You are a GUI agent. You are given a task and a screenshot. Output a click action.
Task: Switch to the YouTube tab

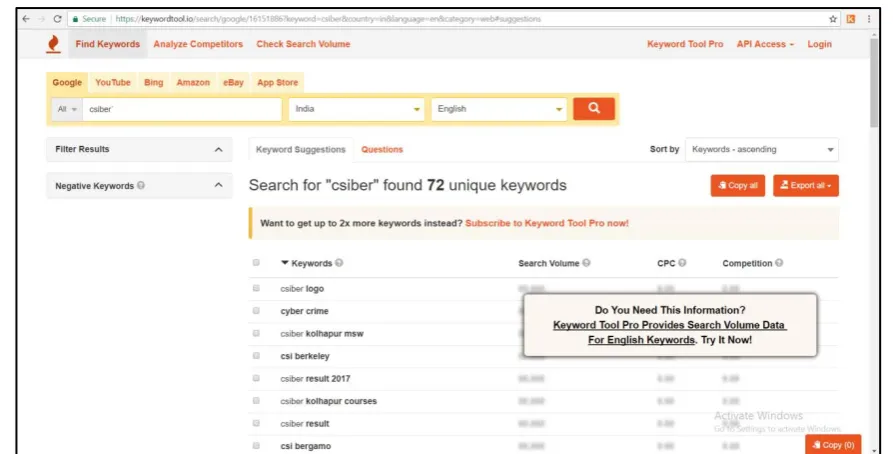click(x=113, y=82)
